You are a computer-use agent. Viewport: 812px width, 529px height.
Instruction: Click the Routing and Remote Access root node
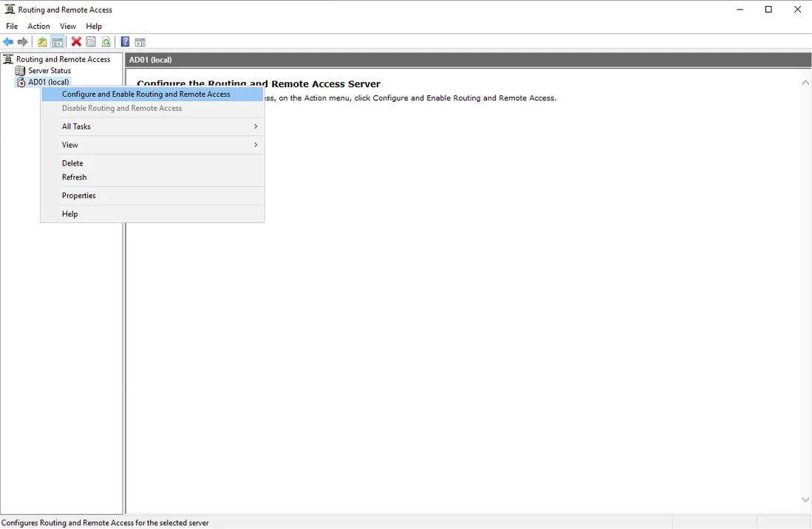[x=63, y=59]
